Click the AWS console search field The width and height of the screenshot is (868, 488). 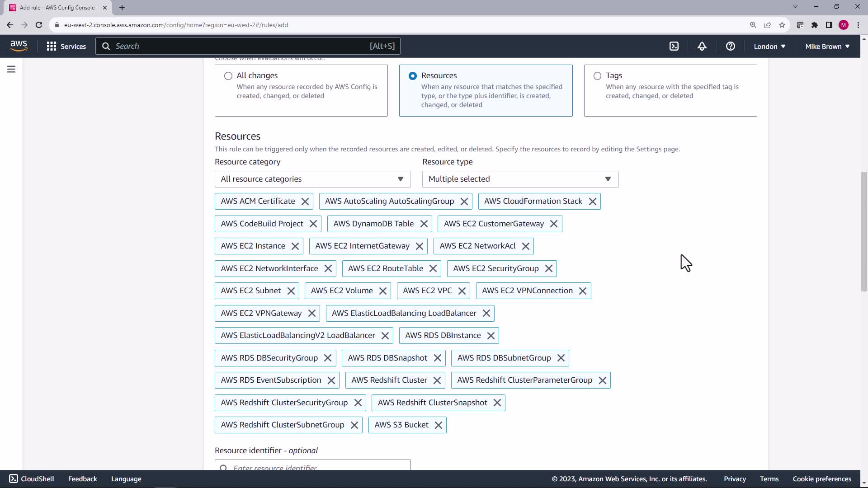tap(248, 46)
